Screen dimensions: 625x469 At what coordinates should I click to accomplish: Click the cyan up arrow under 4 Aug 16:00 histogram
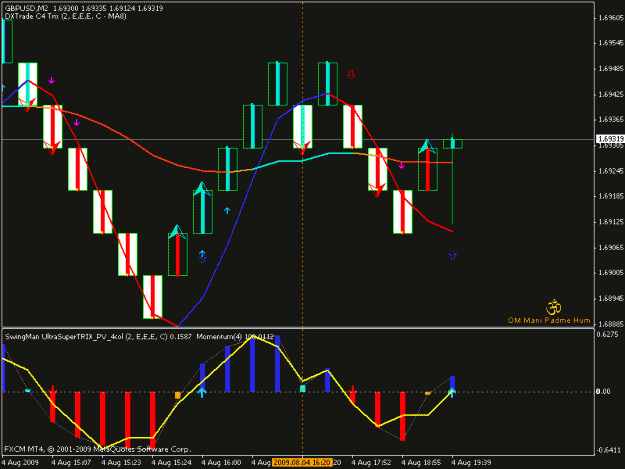(x=202, y=392)
